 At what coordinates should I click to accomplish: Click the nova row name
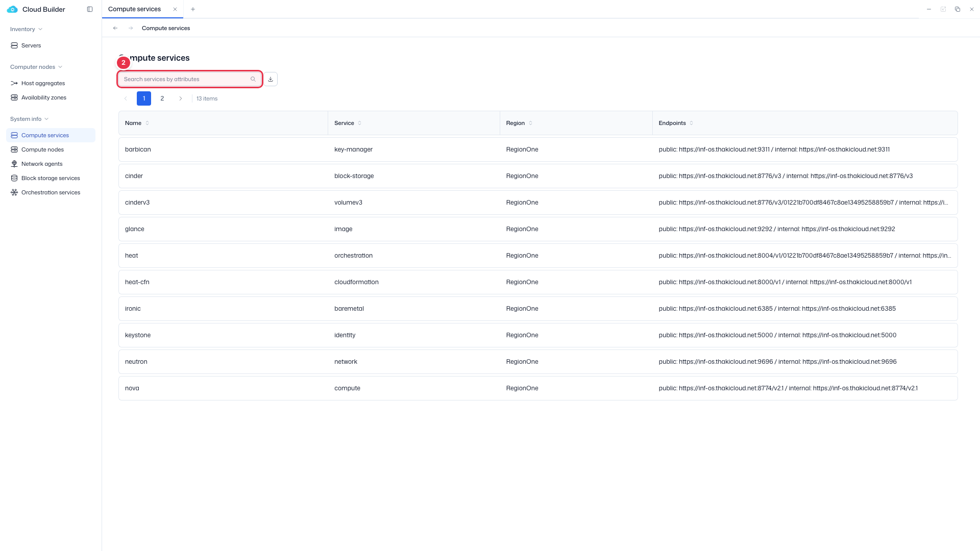pos(132,388)
